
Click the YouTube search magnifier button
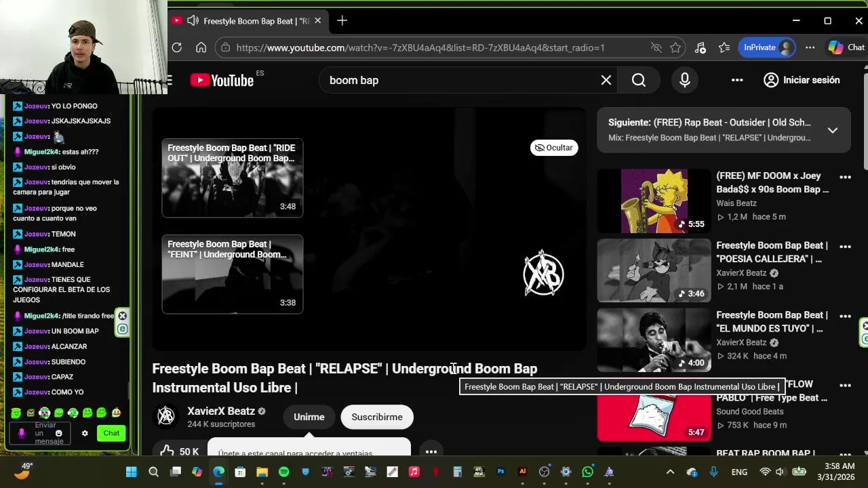point(639,80)
